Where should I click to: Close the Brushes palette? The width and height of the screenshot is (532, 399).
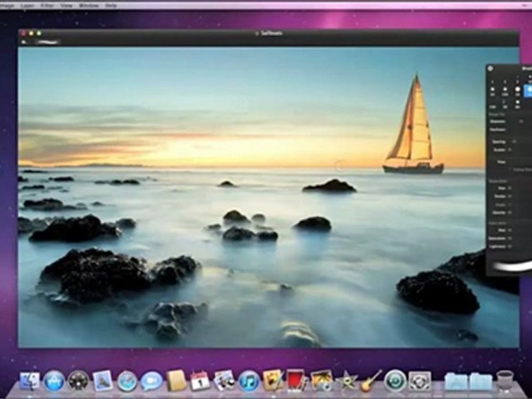[490, 68]
